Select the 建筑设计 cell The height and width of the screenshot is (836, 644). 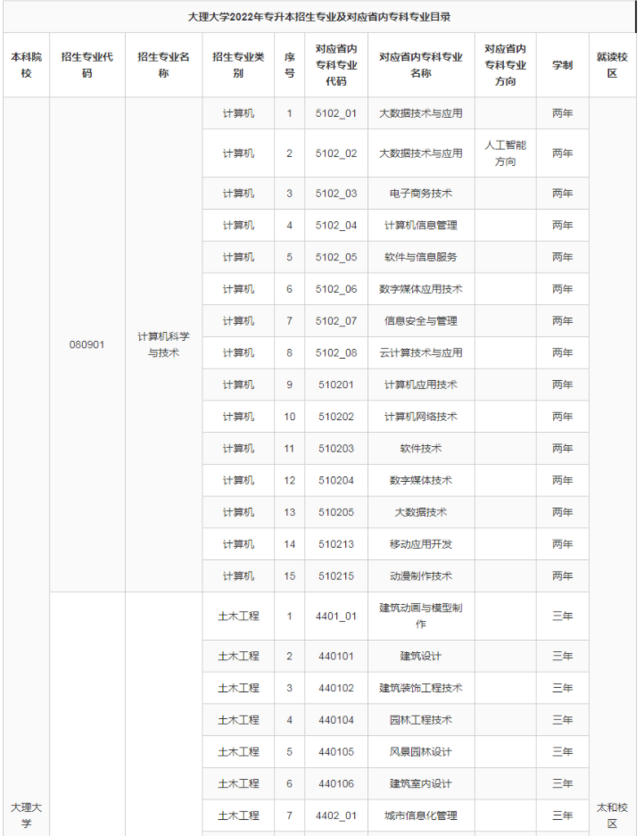coord(421,657)
